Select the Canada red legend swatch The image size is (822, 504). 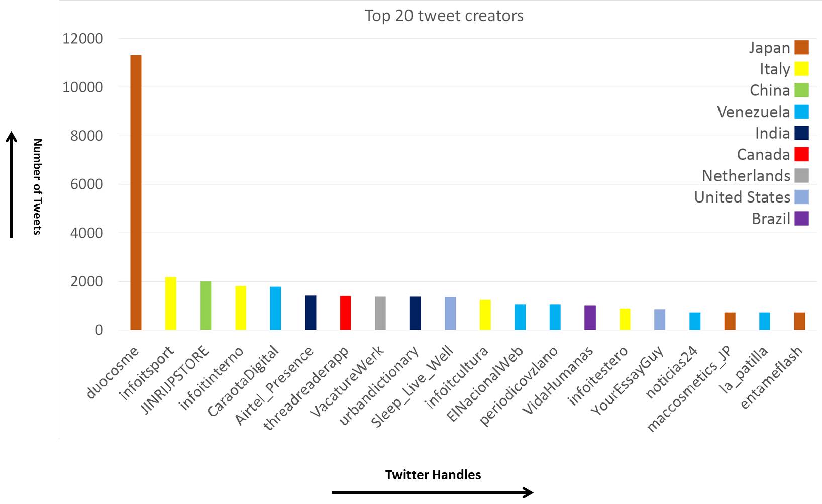pos(801,154)
